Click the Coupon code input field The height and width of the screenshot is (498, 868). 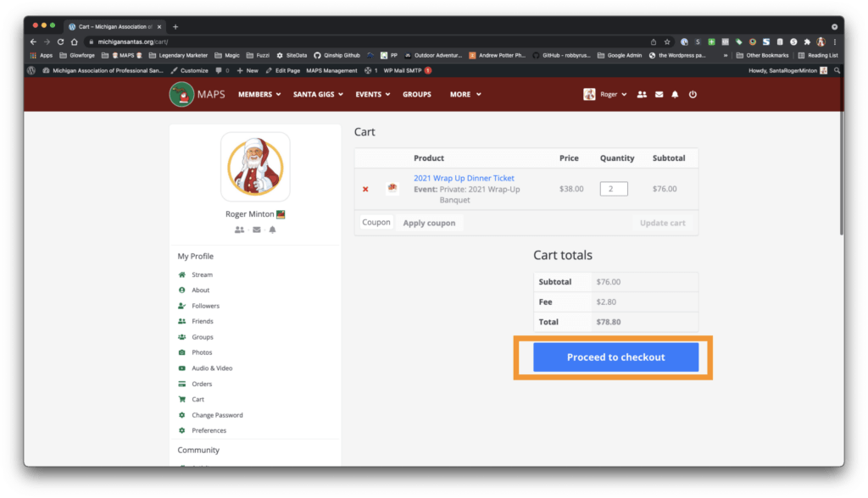[x=376, y=223]
